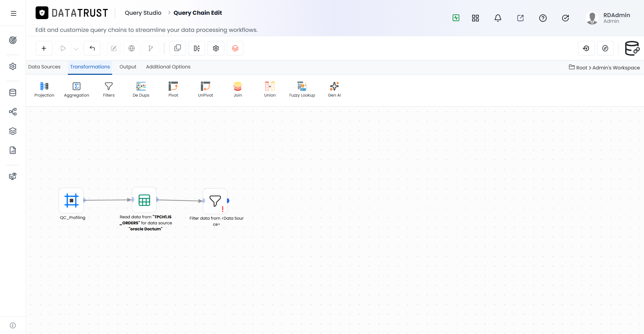This screenshot has height=334, width=644.
Task: Open the help question mark icon
Action: point(543,18)
